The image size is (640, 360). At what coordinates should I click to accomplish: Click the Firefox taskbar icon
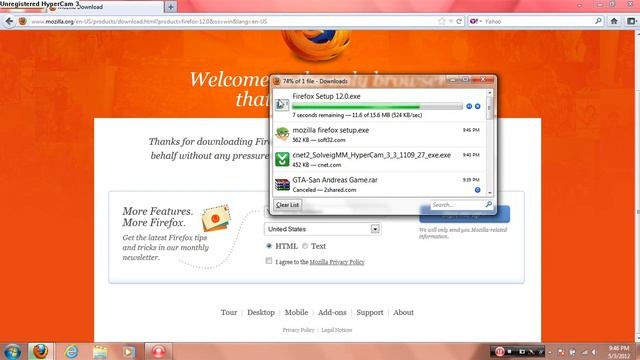tap(40, 351)
